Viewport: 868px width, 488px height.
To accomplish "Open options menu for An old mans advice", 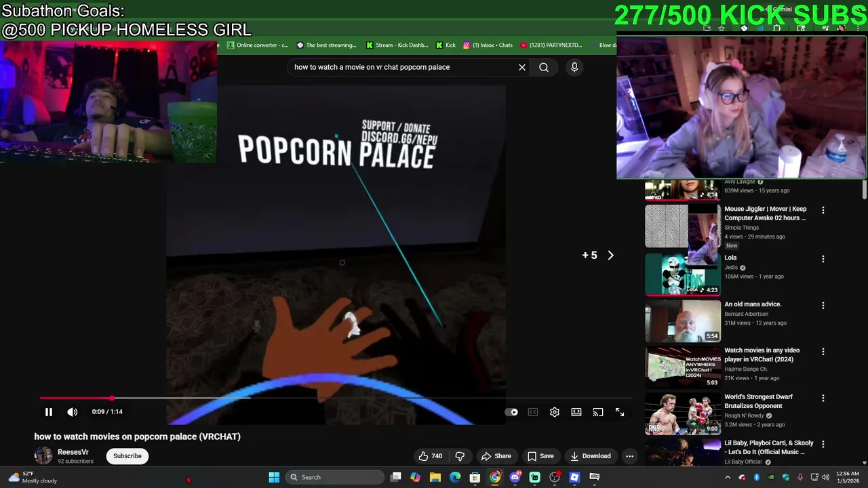I will point(823,306).
